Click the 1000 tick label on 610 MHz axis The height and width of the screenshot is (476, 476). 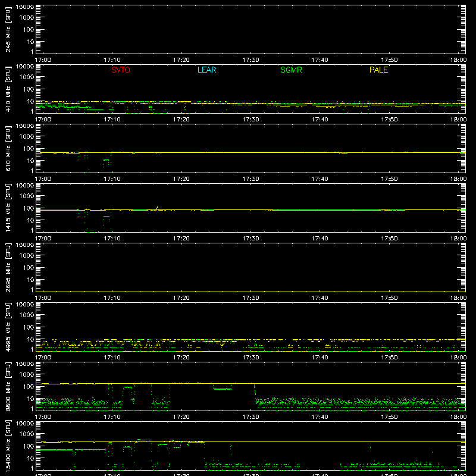[x=27, y=137]
